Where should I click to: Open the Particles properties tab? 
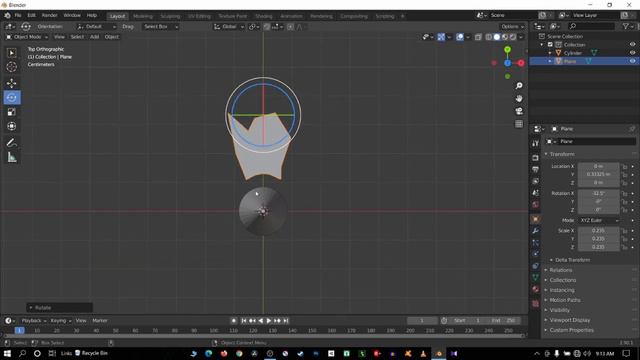click(536, 242)
